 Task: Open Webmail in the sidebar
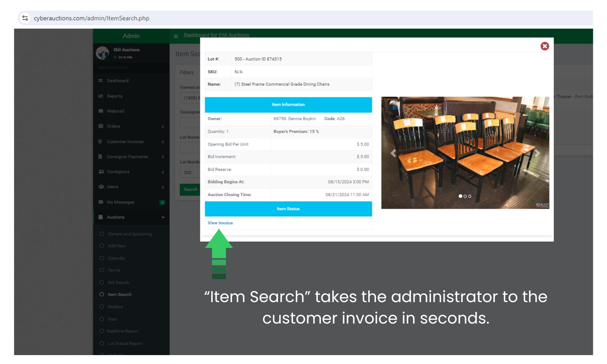pos(115,111)
